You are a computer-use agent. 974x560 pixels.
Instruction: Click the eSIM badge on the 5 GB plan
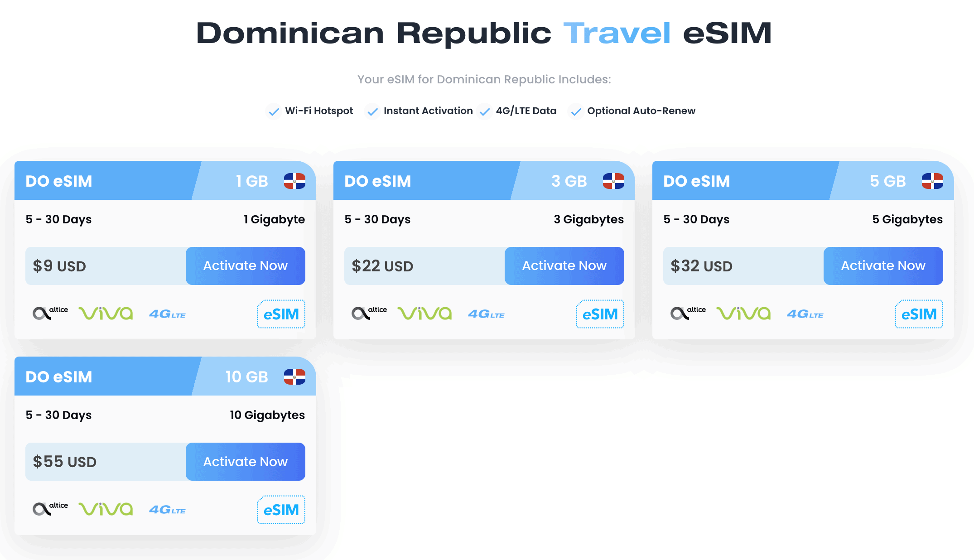coord(919,314)
